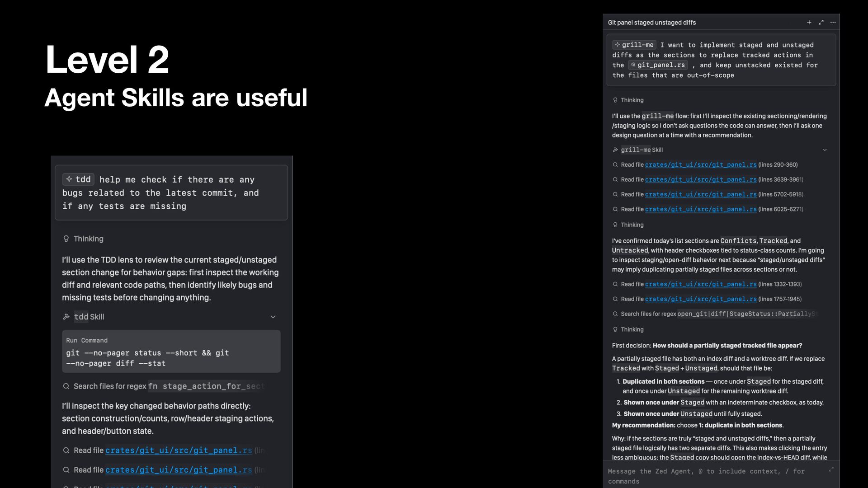The width and height of the screenshot is (868, 488).
Task: Toggle the first Thinking section in the right panel
Action: (x=628, y=100)
